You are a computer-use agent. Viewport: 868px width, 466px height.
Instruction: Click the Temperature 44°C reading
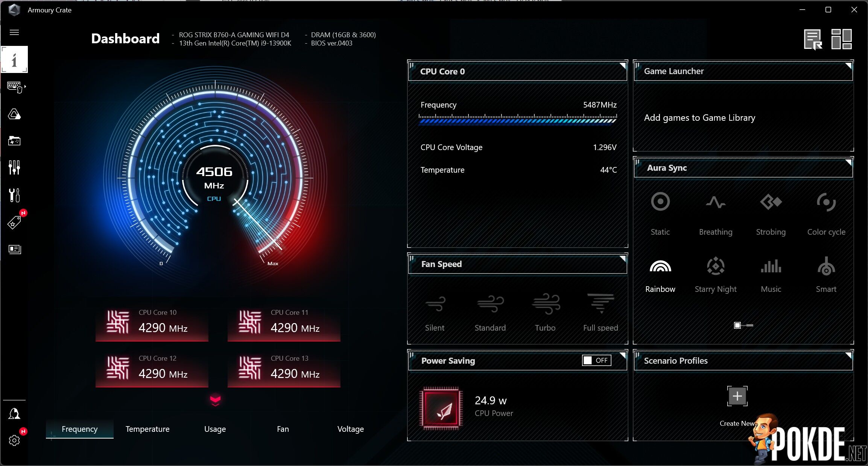tap(608, 170)
